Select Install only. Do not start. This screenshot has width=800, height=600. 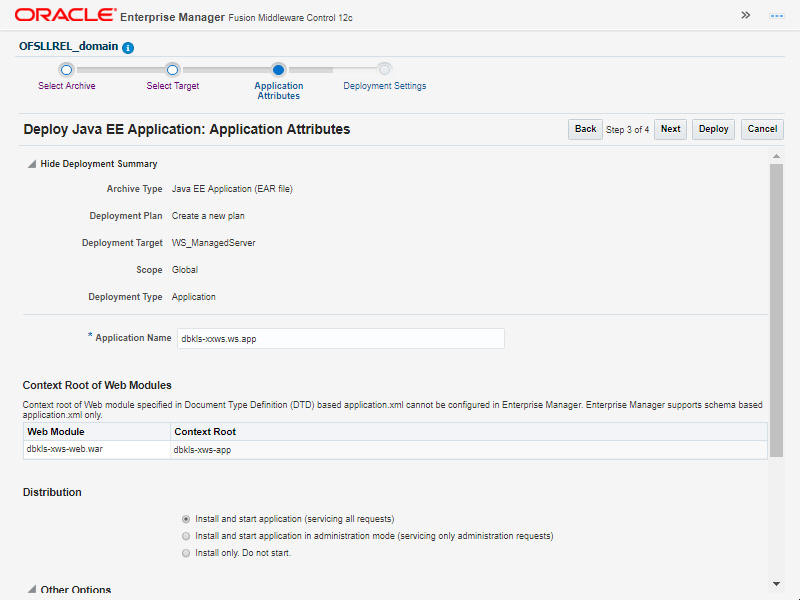(186, 553)
